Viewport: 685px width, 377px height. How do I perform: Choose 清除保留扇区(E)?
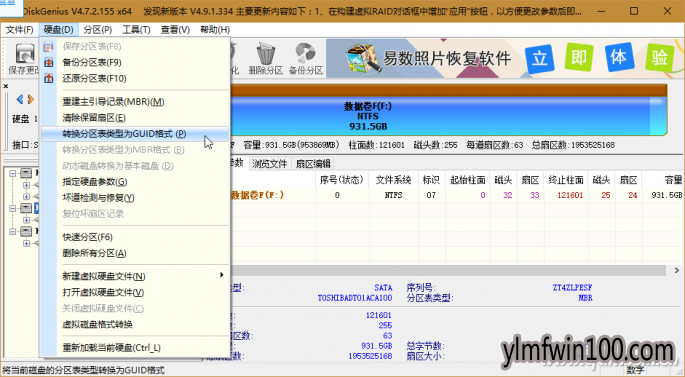[135, 118]
